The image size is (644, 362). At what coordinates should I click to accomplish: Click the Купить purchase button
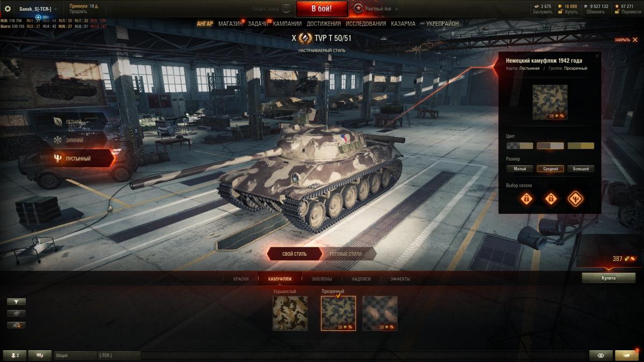coord(609,278)
